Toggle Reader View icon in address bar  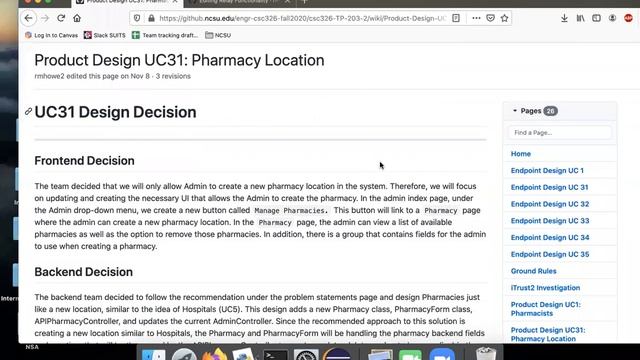click(456, 18)
